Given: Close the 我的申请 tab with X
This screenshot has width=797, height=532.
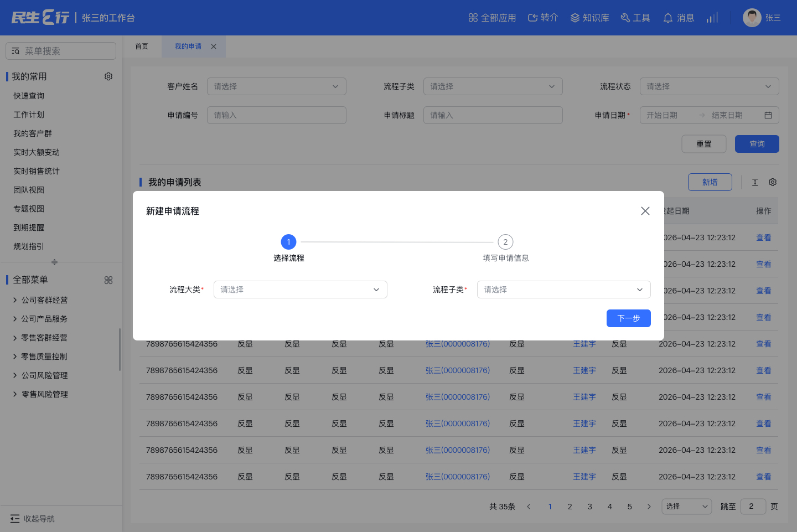Looking at the screenshot, I should pos(214,47).
